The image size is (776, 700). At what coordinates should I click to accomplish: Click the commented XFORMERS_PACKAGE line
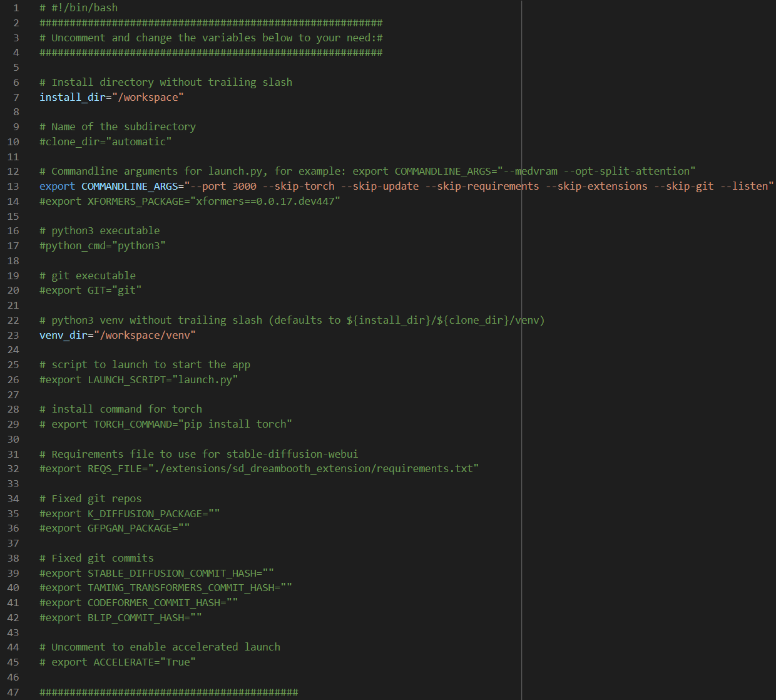pos(190,201)
